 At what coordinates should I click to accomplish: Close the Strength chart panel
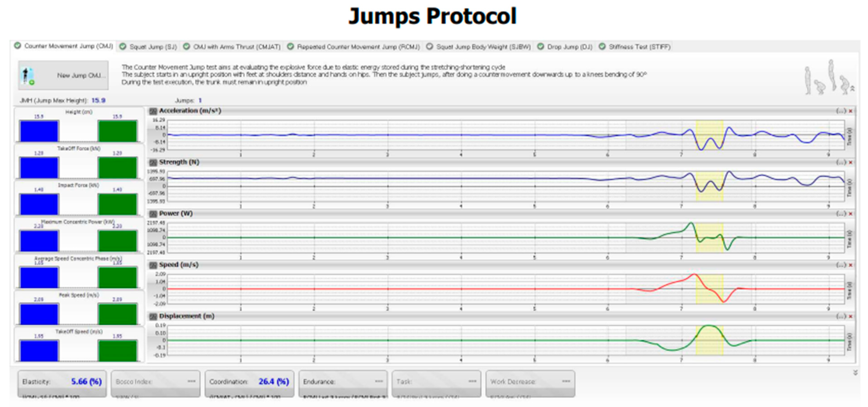[x=851, y=162]
